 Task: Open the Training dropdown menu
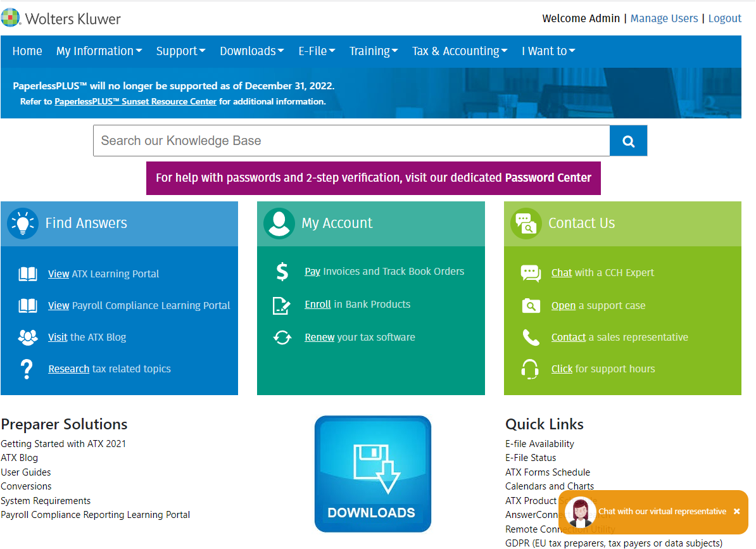(374, 51)
